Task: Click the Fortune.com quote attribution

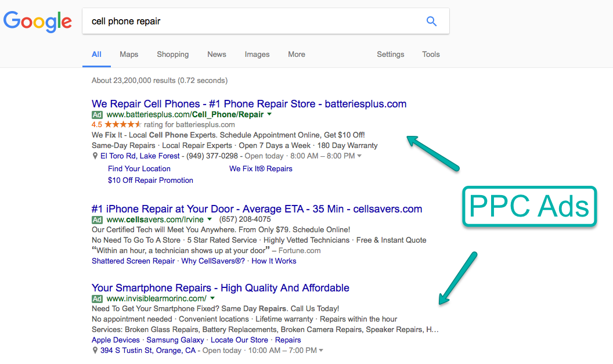Action: pyautogui.click(x=300, y=250)
